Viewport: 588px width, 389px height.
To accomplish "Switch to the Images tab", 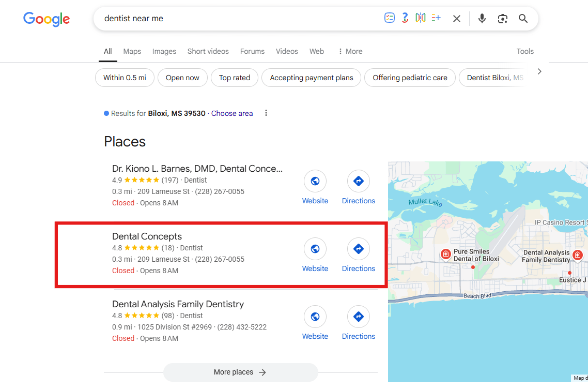I will point(164,51).
